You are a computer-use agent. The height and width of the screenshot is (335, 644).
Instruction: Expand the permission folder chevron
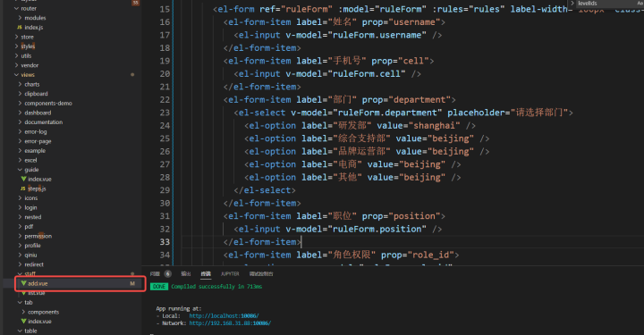(20, 236)
